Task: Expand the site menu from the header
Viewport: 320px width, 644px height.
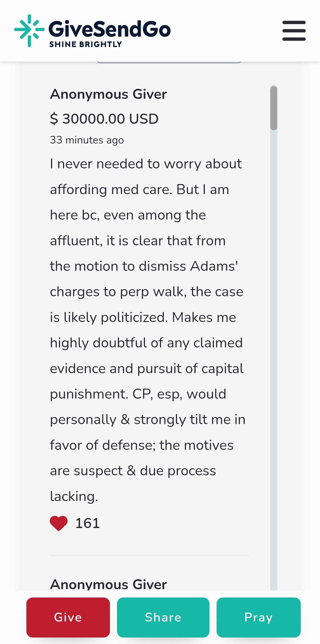Action: [294, 31]
